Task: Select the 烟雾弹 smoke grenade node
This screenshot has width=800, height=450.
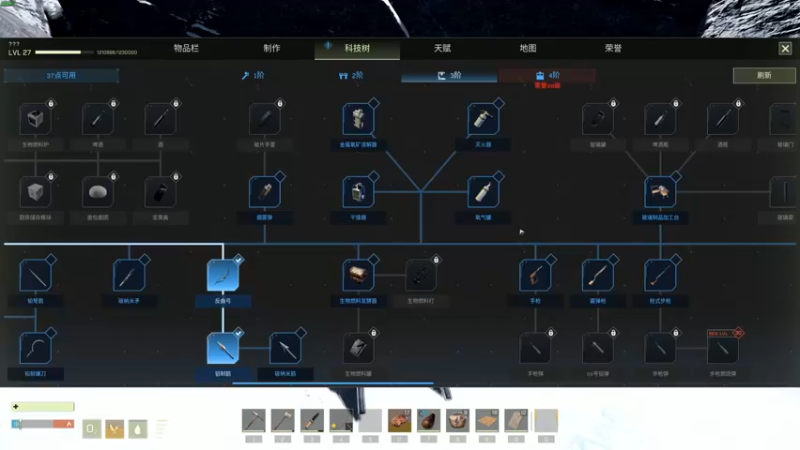Action: tap(264, 192)
